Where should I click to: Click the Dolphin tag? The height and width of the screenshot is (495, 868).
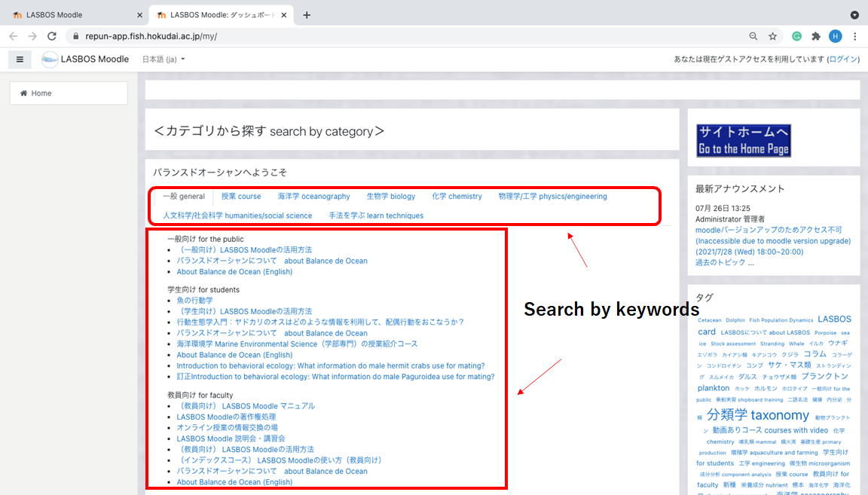(735, 320)
